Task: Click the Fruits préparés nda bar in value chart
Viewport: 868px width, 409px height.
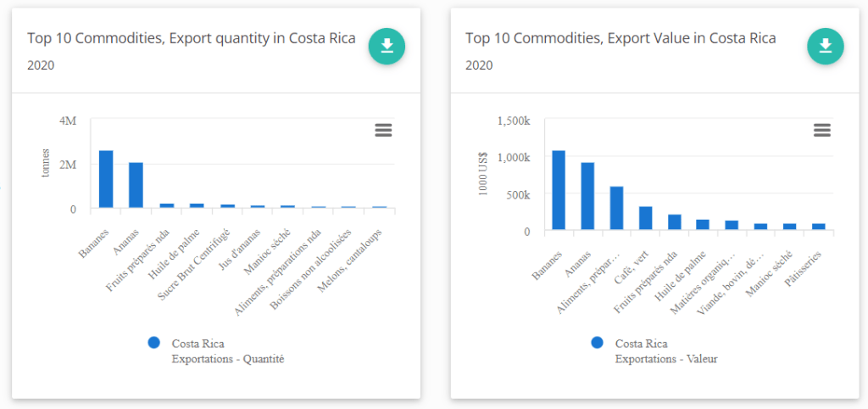Action: coord(675,222)
